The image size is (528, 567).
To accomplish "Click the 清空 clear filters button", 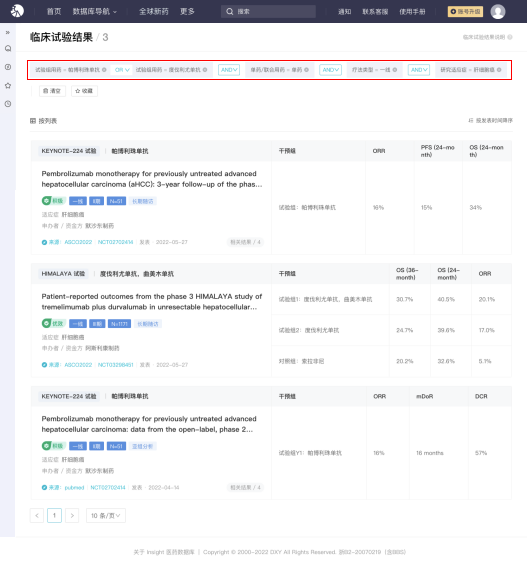I will pyautogui.click(x=52, y=91).
